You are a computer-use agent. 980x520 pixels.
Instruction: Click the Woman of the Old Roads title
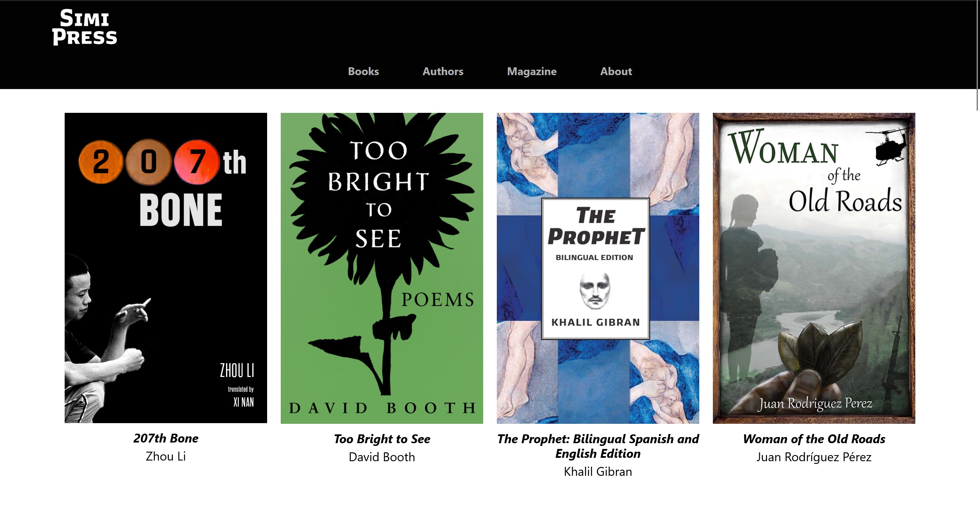click(x=814, y=439)
